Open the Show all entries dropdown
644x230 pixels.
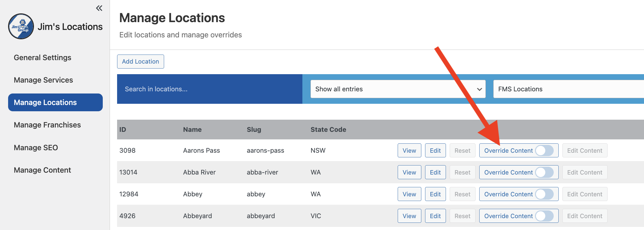398,89
